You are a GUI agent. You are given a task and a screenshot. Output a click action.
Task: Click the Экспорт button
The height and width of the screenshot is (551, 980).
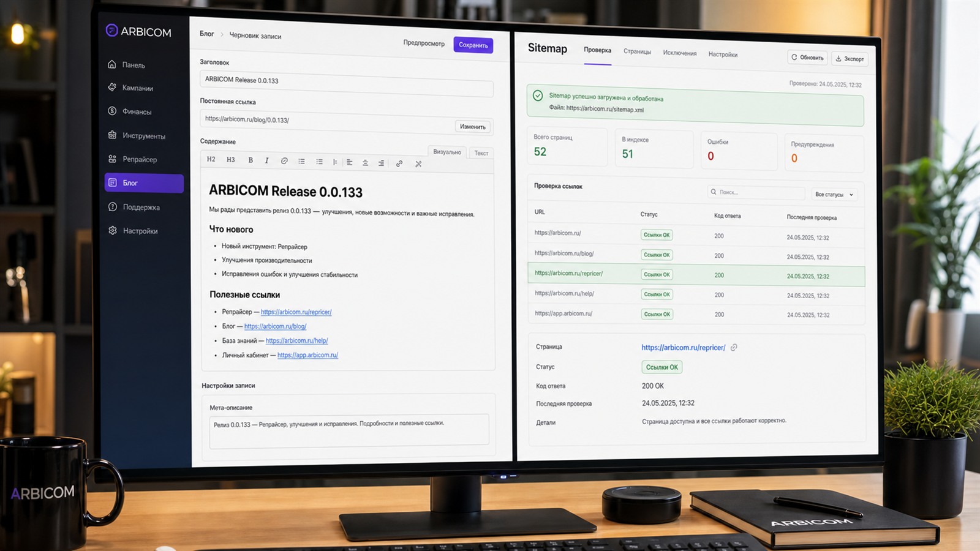click(850, 59)
